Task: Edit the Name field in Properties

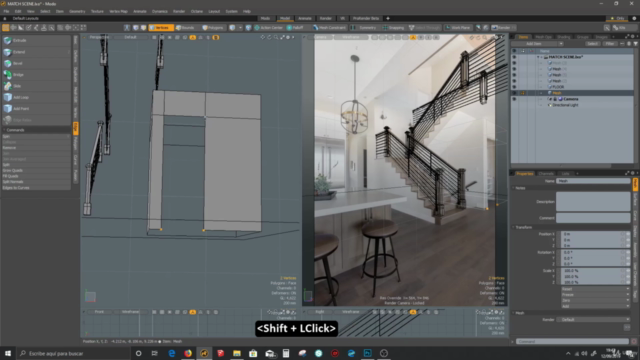Action: point(593,181)
